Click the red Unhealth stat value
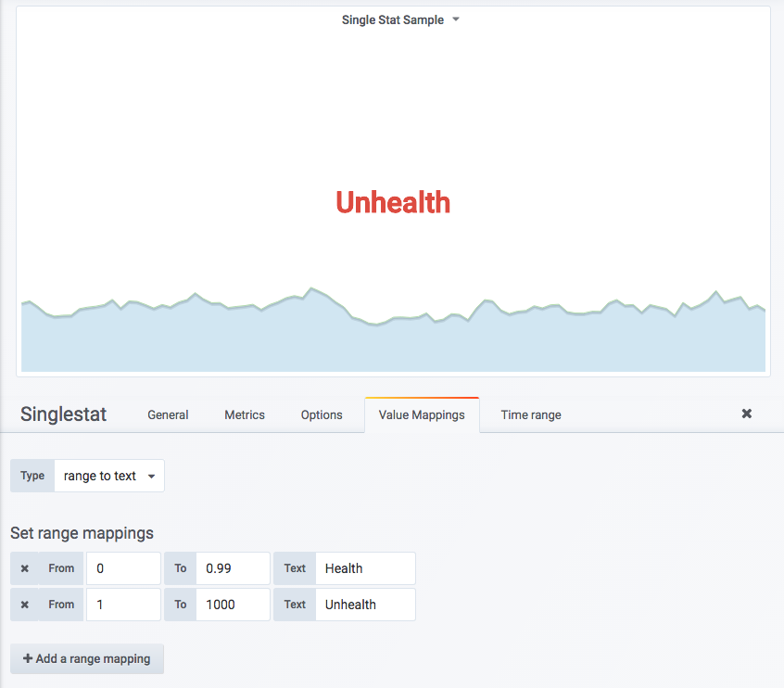The image size is (784, 688). 393,202
